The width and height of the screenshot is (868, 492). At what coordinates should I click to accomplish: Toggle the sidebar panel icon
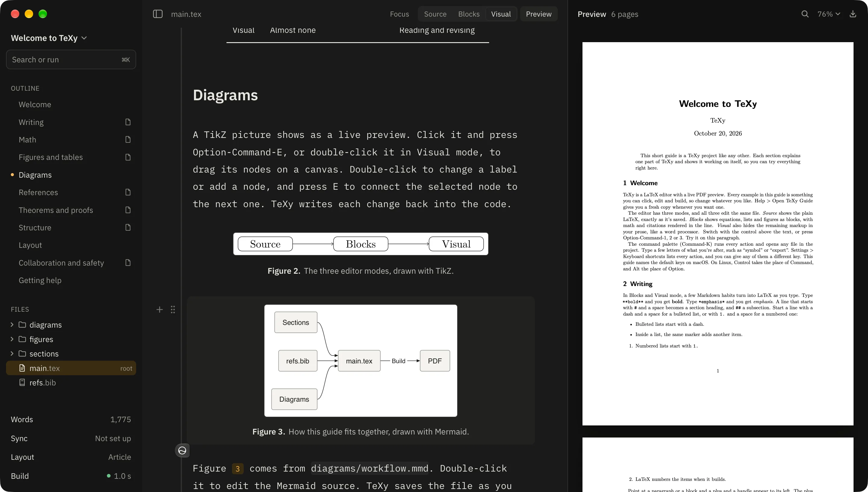(158, 14)
